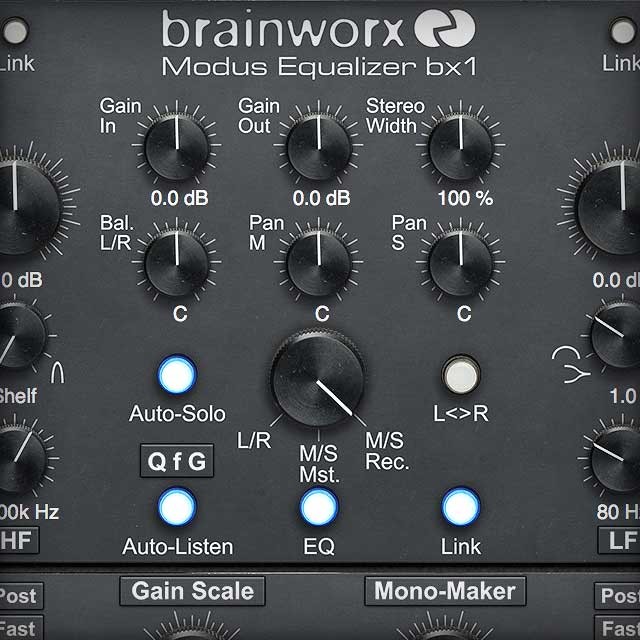Viewport: 640px width, 640px height.
Task: Click the Pan S knob
Action: click(x=461, y=263)
